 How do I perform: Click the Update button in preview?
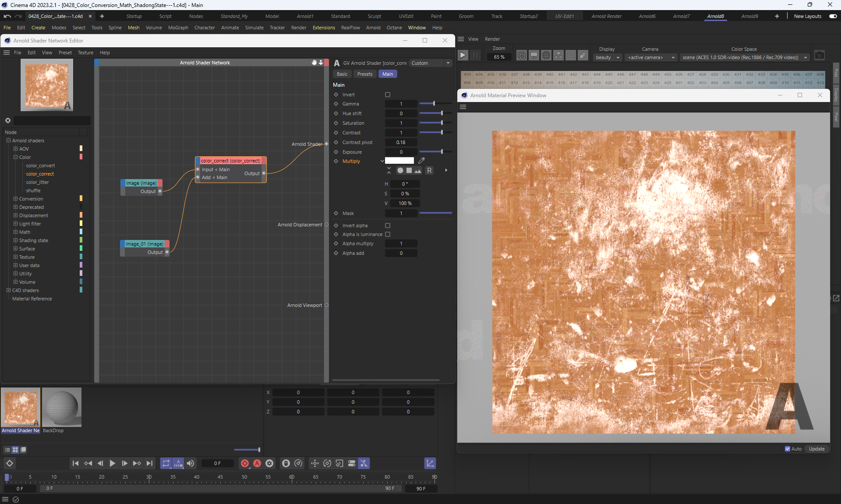(816, 449)
